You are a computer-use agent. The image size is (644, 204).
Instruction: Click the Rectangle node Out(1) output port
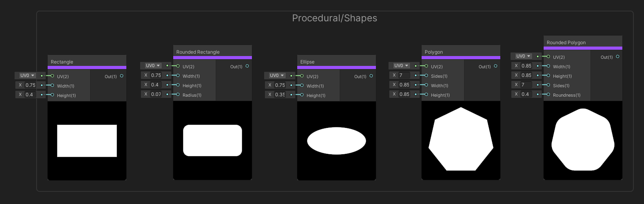click(122, 76)
